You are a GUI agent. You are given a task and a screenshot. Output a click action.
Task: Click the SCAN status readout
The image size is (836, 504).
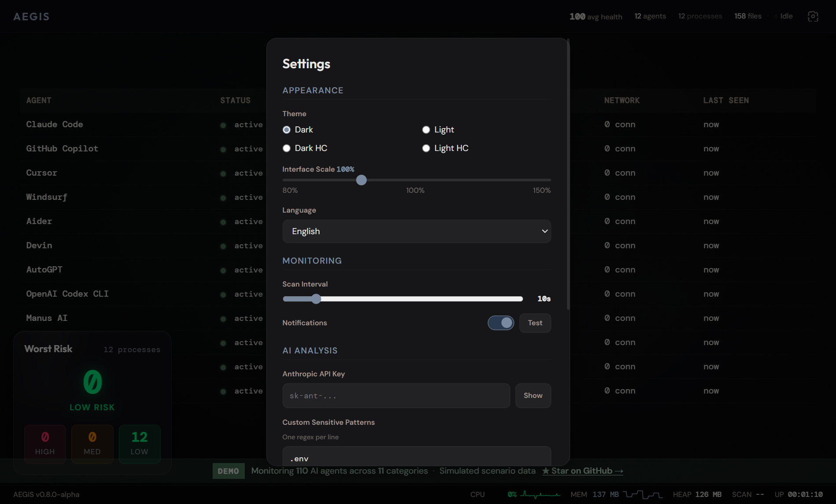tap(748, 495)
